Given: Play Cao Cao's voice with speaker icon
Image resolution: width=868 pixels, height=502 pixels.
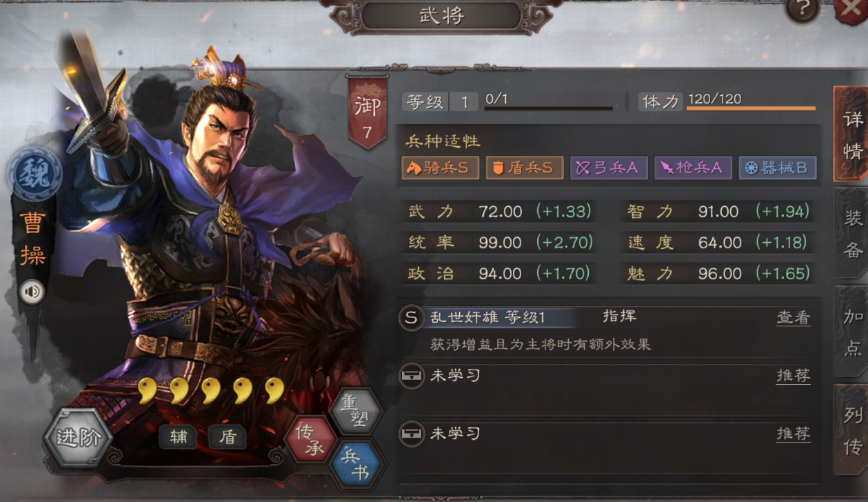Looking at the screenshot, I should coord(32,292).
